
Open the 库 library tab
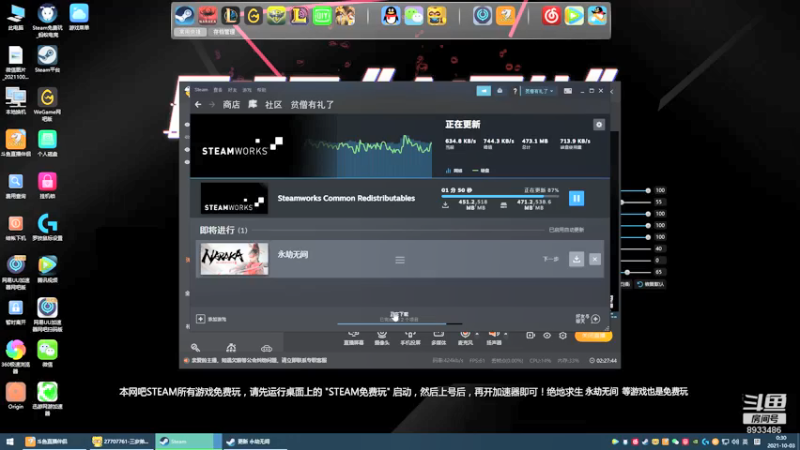(253, 105)
